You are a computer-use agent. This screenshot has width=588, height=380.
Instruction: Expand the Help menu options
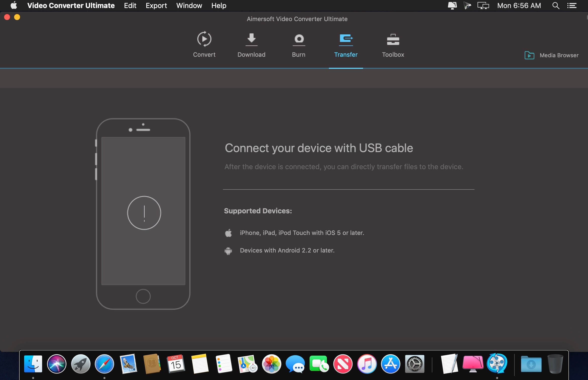[218, 5]
